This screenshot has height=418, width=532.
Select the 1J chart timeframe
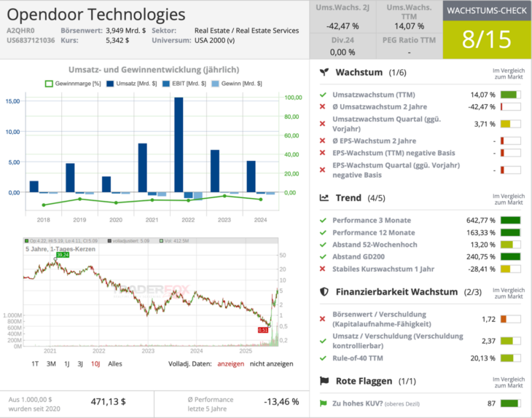point(67,364)
